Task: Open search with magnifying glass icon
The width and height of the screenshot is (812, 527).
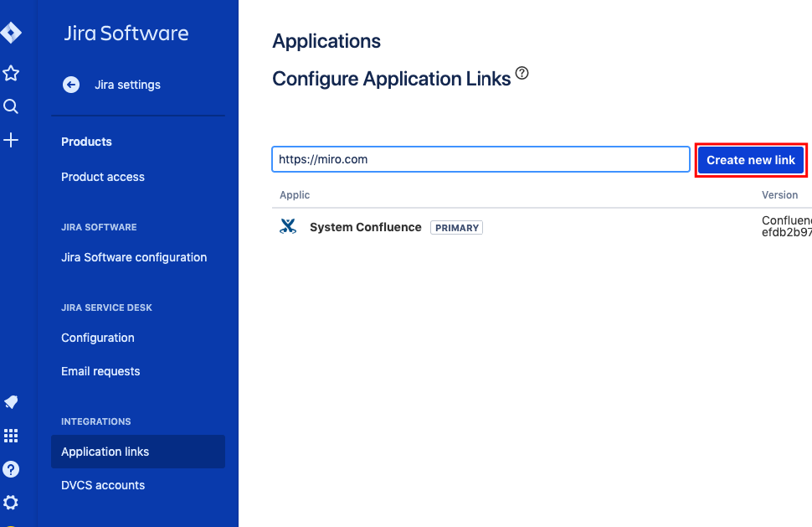Action: pos(11,106)
